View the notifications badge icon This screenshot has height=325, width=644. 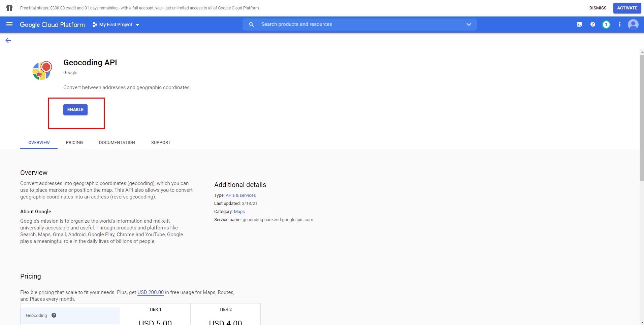606,25
